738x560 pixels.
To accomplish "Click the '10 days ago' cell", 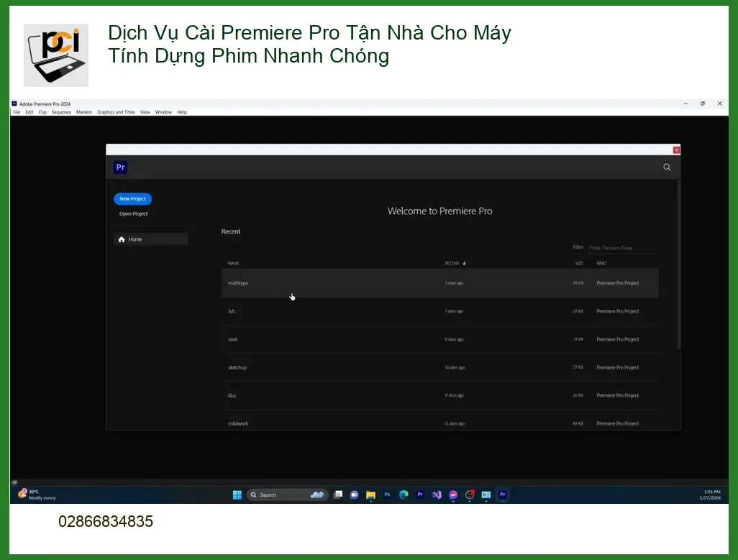I will pyautogui.click(x=455, y=367).
